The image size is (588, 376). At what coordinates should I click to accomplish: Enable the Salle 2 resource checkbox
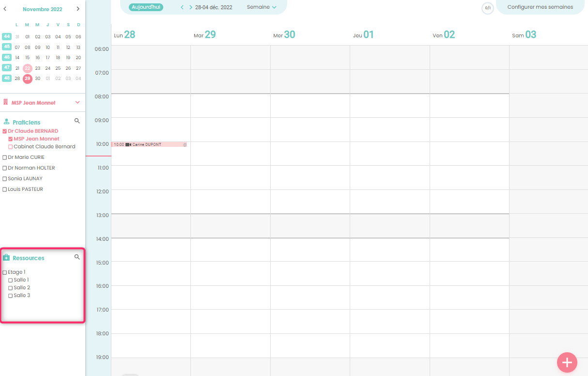(11, 288)
